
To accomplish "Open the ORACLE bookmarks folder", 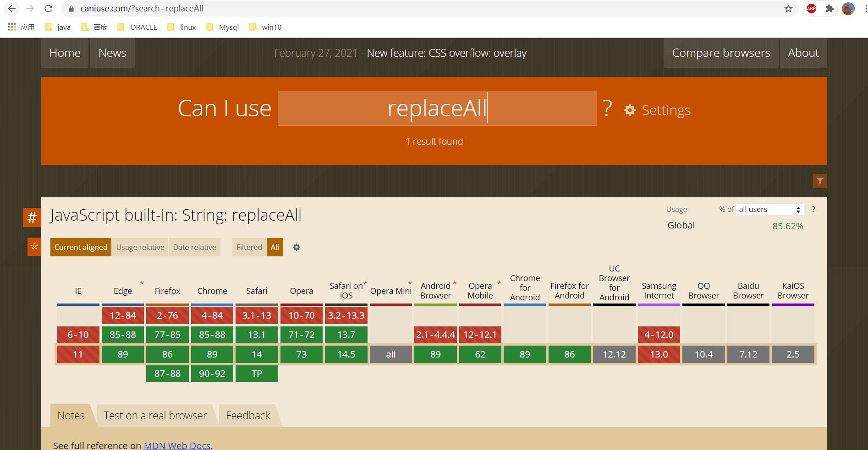I will [137, 27].
